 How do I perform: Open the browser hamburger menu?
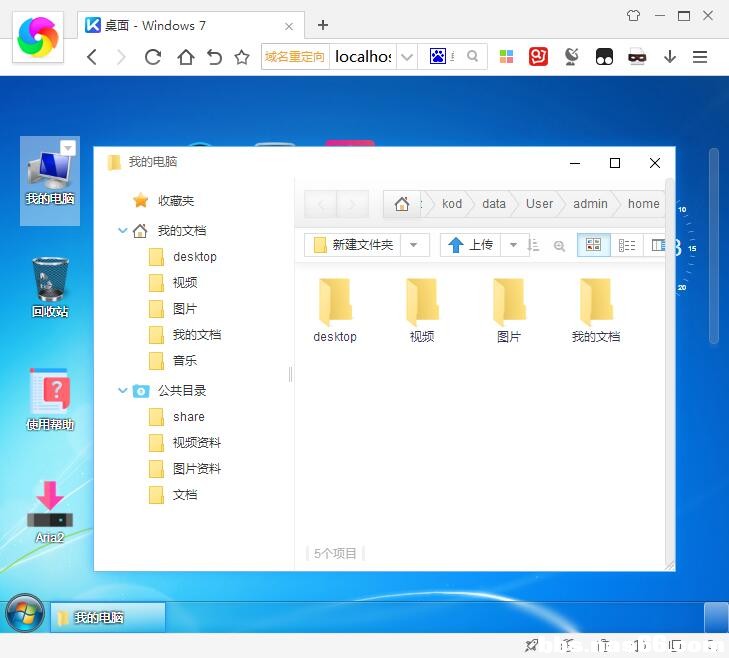click(700, 57)
